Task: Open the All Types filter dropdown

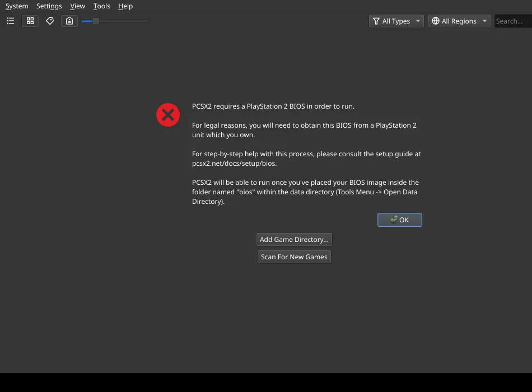Action: click(x=396, y=21)
